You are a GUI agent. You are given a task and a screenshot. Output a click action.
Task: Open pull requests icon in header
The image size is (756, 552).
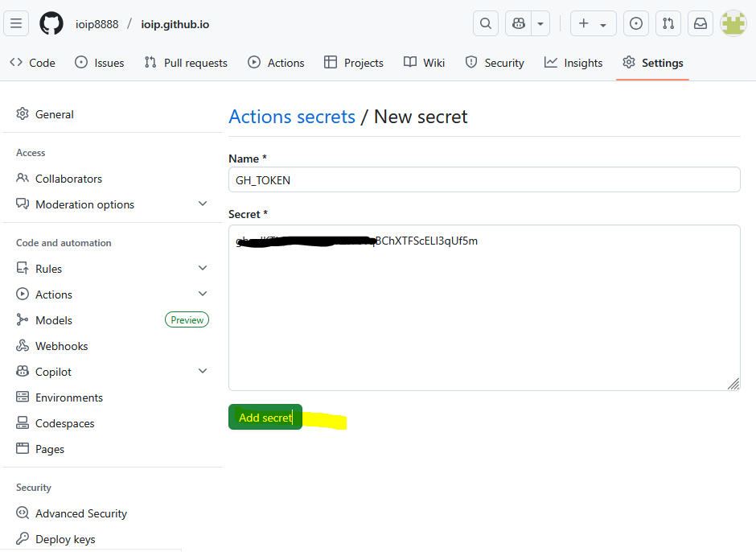tap(668, 23)
